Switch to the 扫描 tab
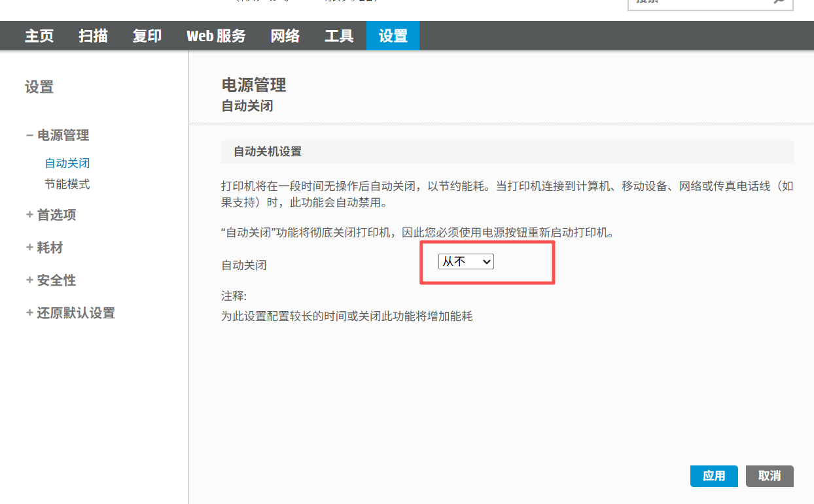814x504 pixels. point(93,36)
